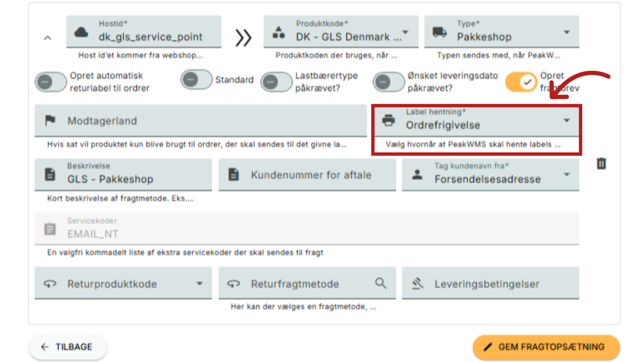Click the trash delete icon
The width and height of the screenshot is (644, 362).
point(601,164)
